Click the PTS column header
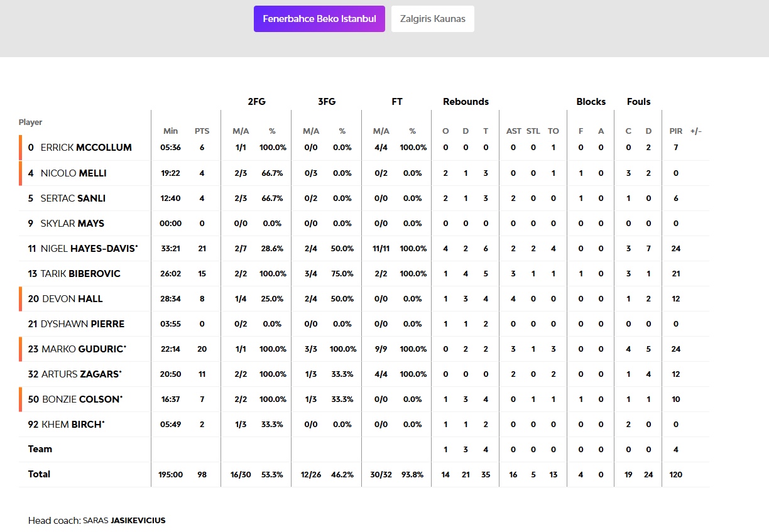The height and width of the screenshot is (532, 769). click(202, 131)
